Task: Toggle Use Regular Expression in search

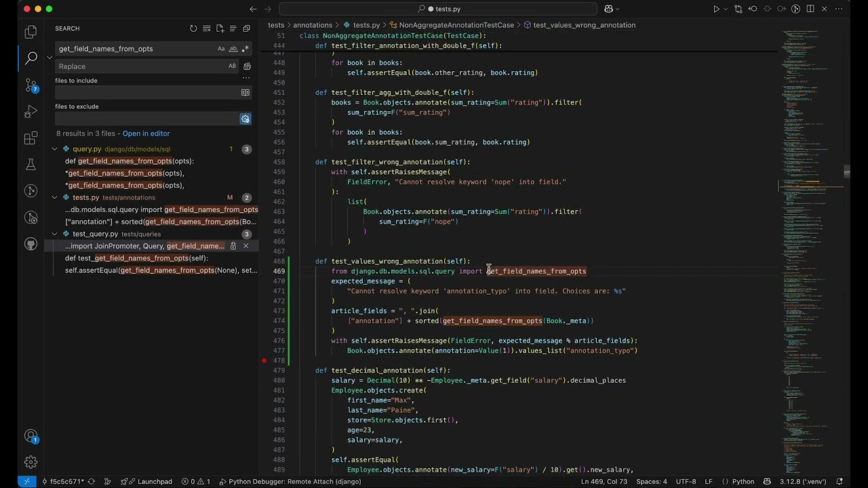Action: (x=245, y=49)
